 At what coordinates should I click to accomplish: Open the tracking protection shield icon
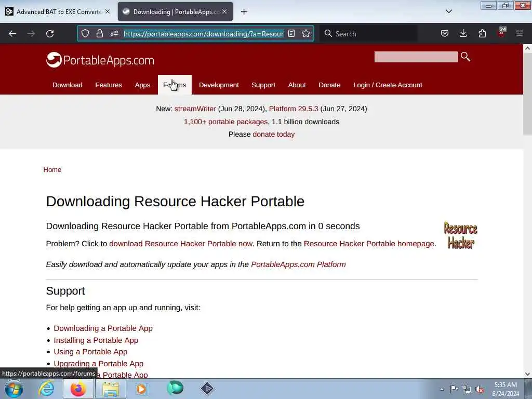pos(85,34)
